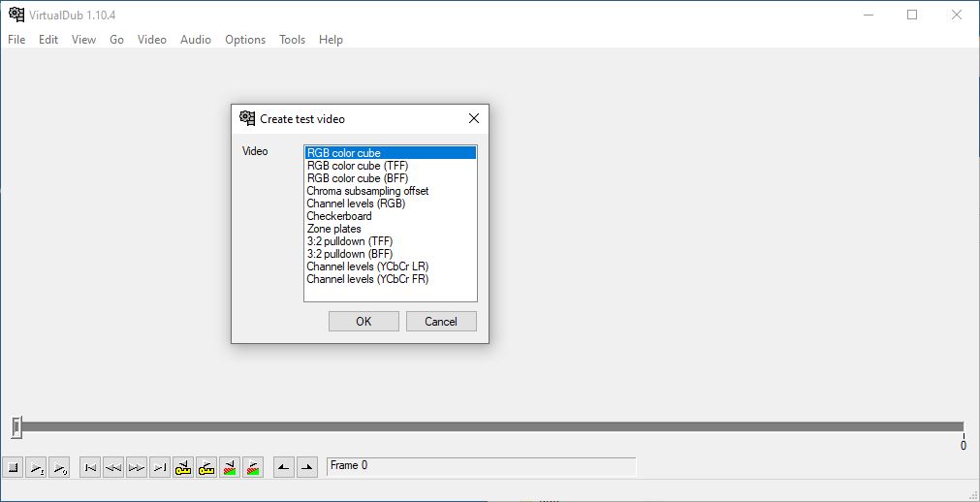The height and width of the screenshot is (502, 980).
Task: Open the Go menu
Action: pyautogui.click(x=117, y=40)
